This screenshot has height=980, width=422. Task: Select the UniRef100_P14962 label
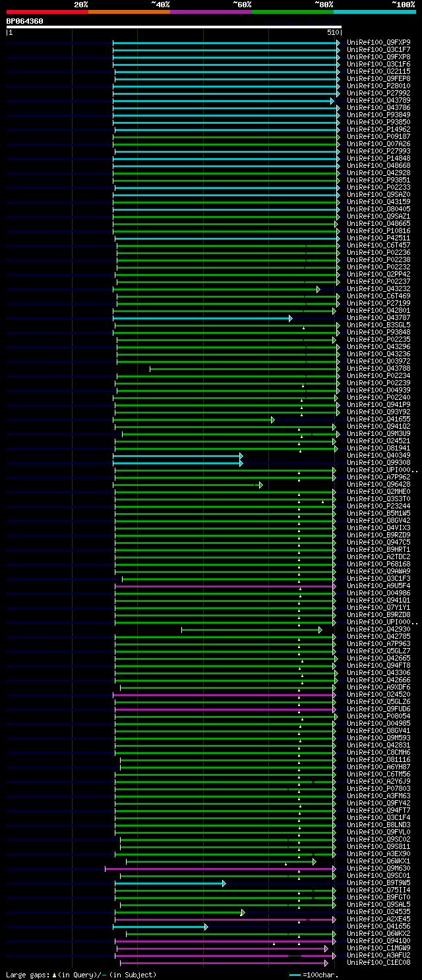(x=378, y=130)
